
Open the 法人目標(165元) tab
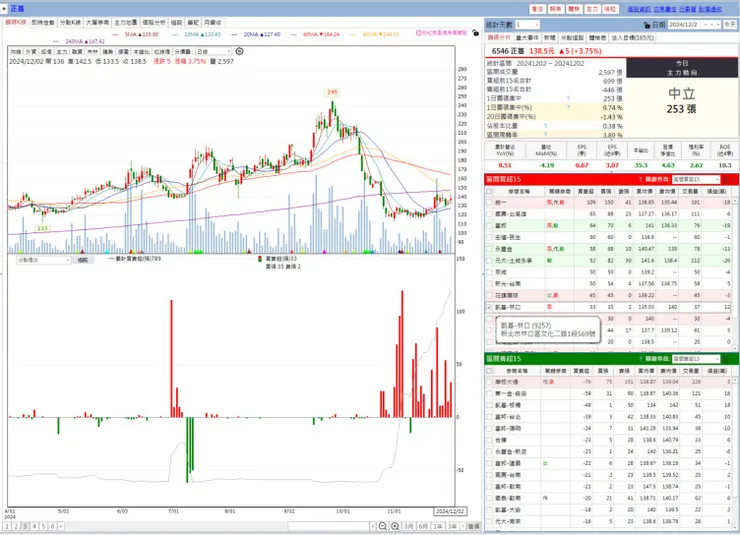[x=632, y=37]
